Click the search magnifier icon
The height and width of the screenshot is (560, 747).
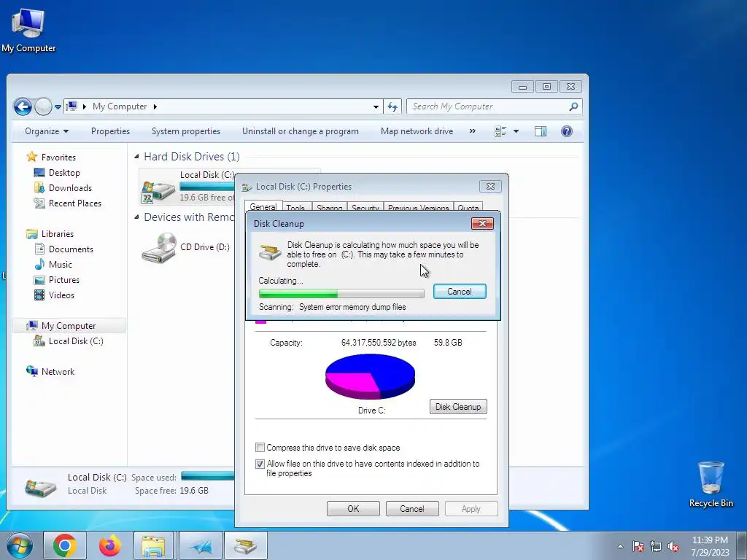click(573, 106)
